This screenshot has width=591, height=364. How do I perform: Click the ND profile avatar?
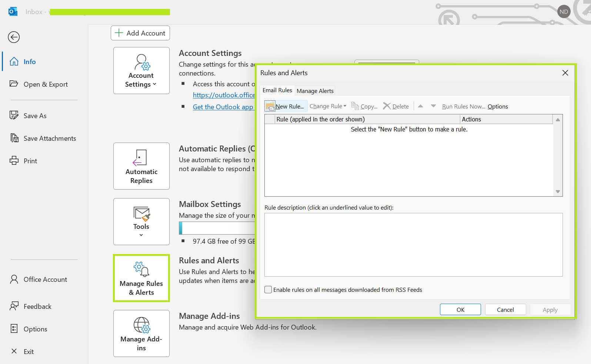pyautogui.click(x=564, y=11)
